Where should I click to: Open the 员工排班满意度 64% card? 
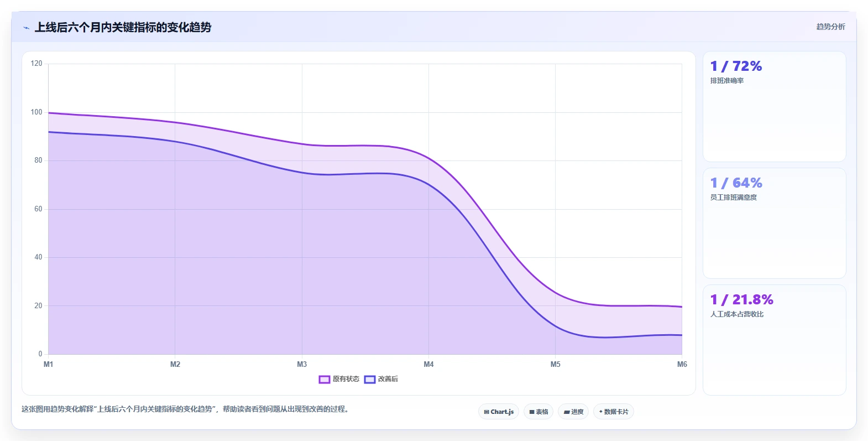tap(774, 224)
